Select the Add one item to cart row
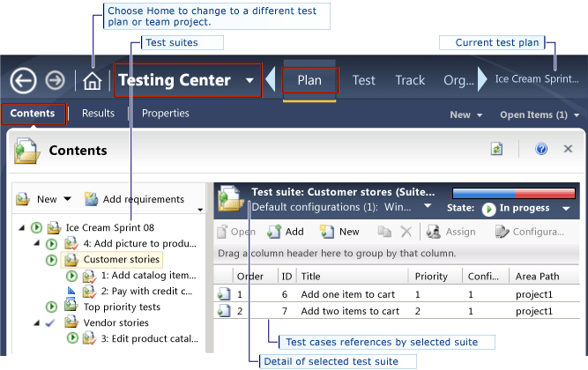 [349, 295]
